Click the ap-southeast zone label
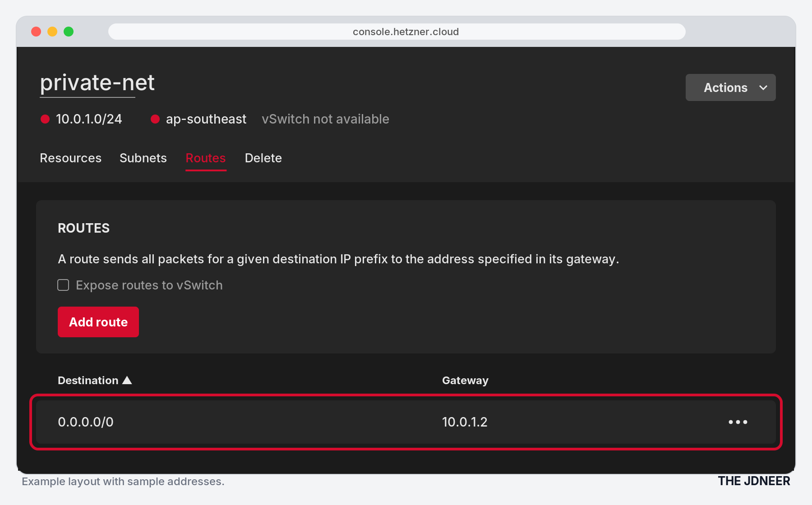This screenshot has width=812, height=505. 206,119
